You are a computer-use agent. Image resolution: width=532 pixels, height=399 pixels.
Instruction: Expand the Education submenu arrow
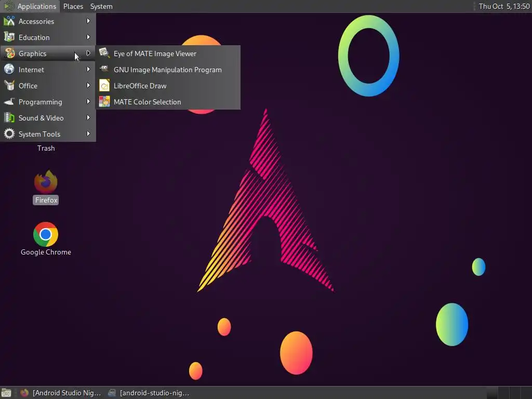pyautogui.click(x=88, y=37)
